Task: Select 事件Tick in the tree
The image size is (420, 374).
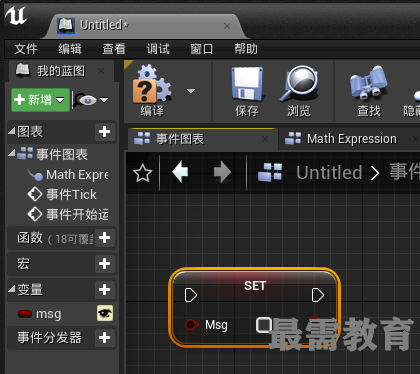Action: click(x=63, y=194)
